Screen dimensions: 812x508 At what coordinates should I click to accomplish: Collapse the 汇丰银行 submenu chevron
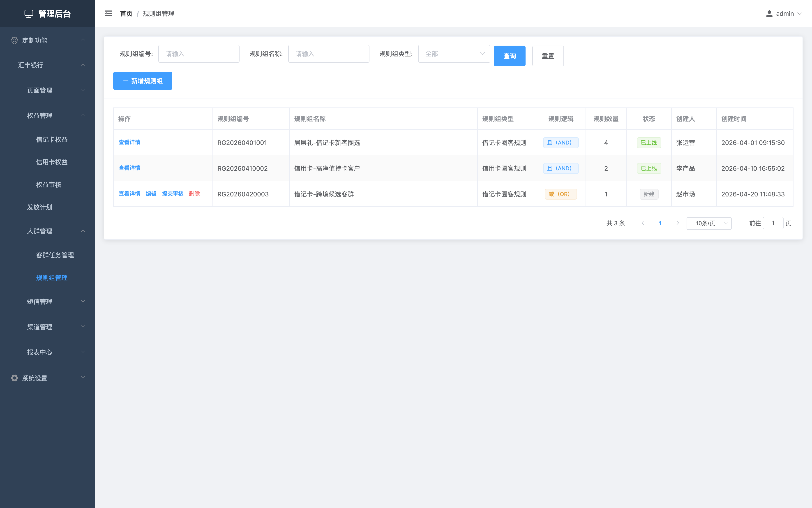[83, 65]
